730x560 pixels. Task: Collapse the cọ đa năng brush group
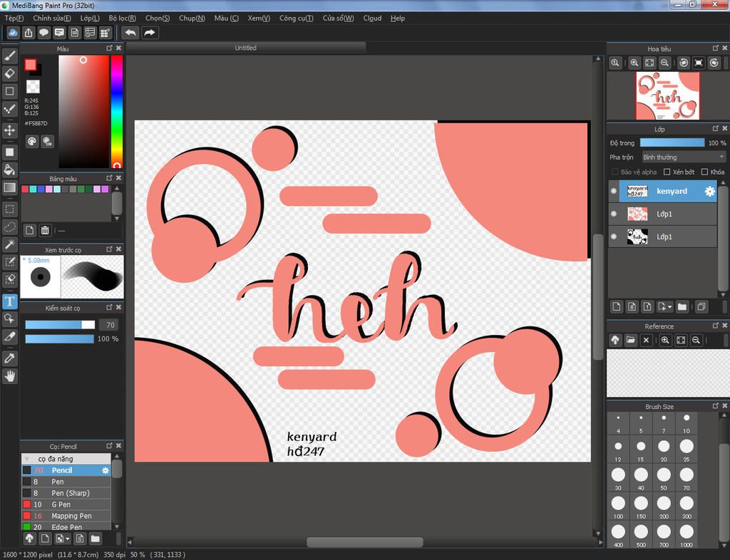click(27, 459)
